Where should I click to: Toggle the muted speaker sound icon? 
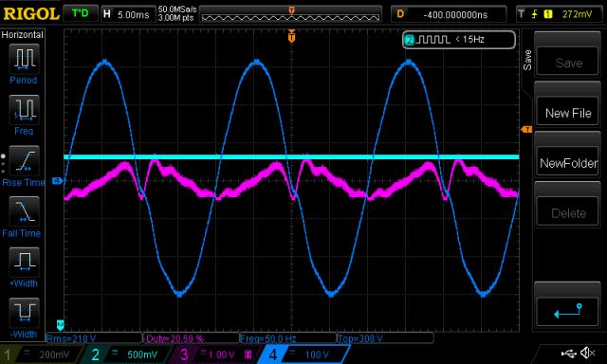(x=587, y=353)
